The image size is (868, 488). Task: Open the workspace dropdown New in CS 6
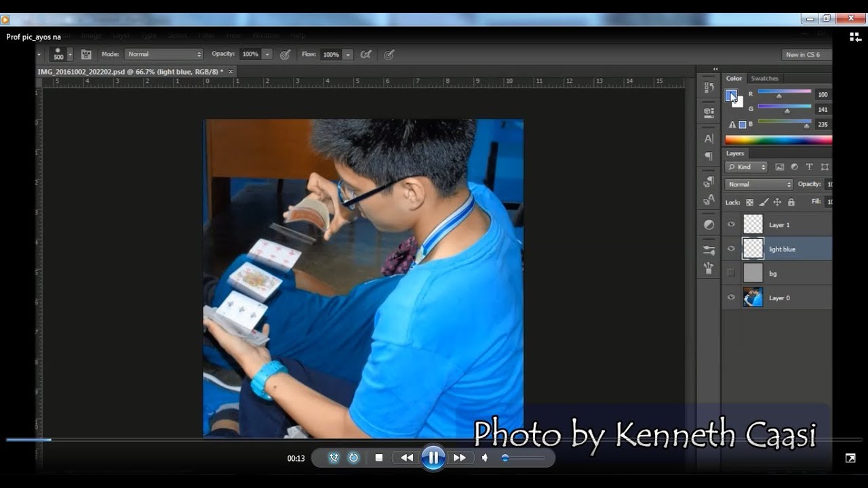[x=806, y=54]
